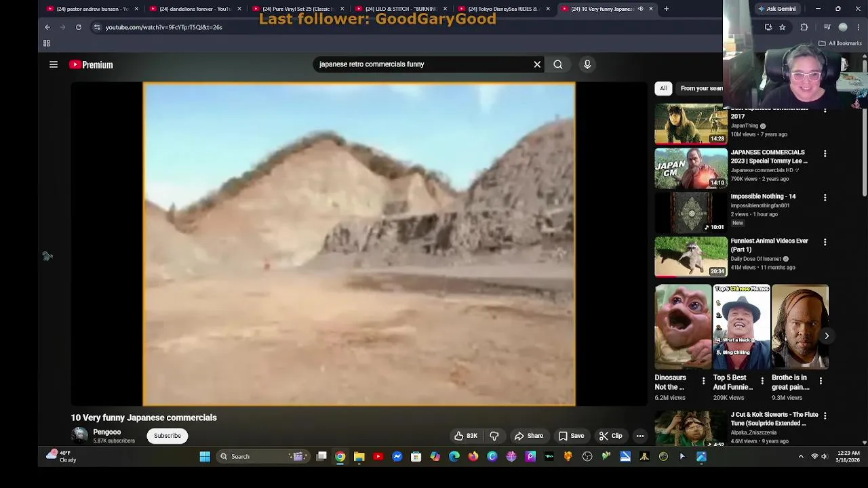Switch to LILO & STITCH tab
The height and width of the screenshot is (488, 868).
(x=401, y=9)
